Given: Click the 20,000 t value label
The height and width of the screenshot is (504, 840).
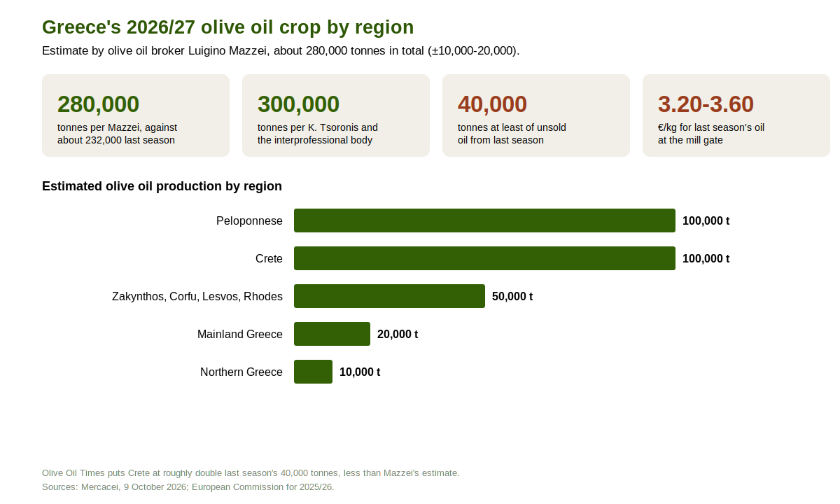Looking at the screenshot, I should (x=398, y=334).
